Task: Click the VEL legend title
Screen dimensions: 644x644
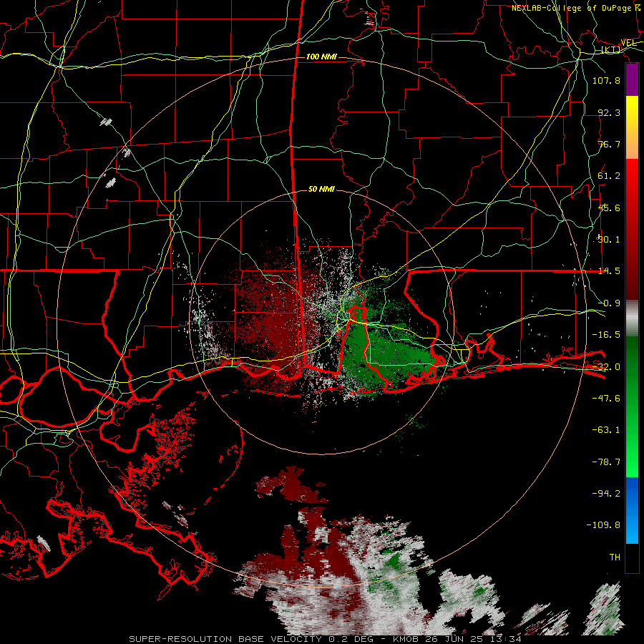Action: tap(629, 43)
